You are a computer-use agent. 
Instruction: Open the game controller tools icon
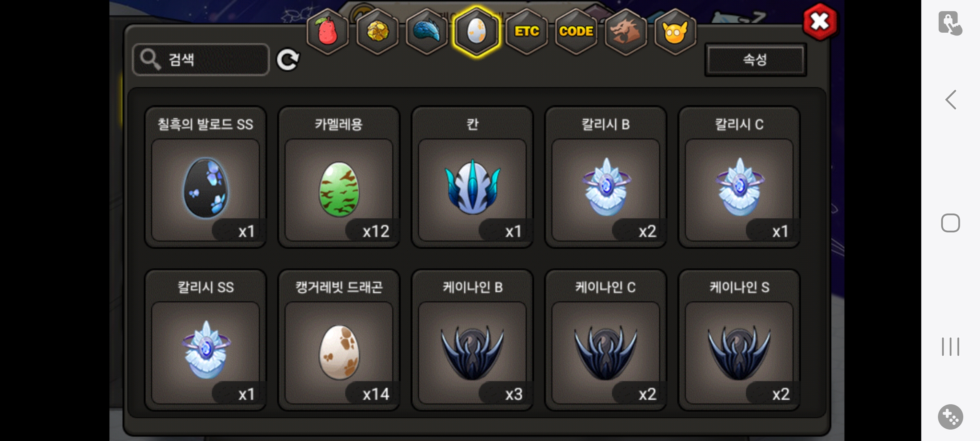951,417
